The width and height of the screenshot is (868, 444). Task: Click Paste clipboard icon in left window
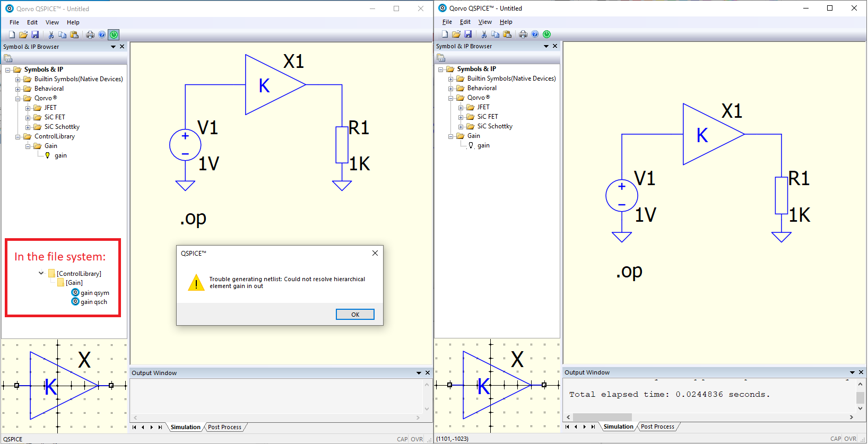(x=74, y=34)
